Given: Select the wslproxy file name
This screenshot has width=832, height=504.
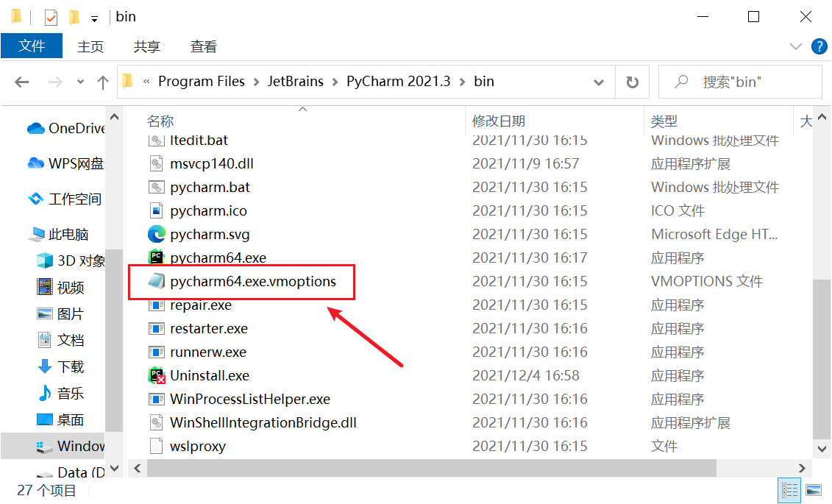Looking at the screenshot, I should coord(197,446).
